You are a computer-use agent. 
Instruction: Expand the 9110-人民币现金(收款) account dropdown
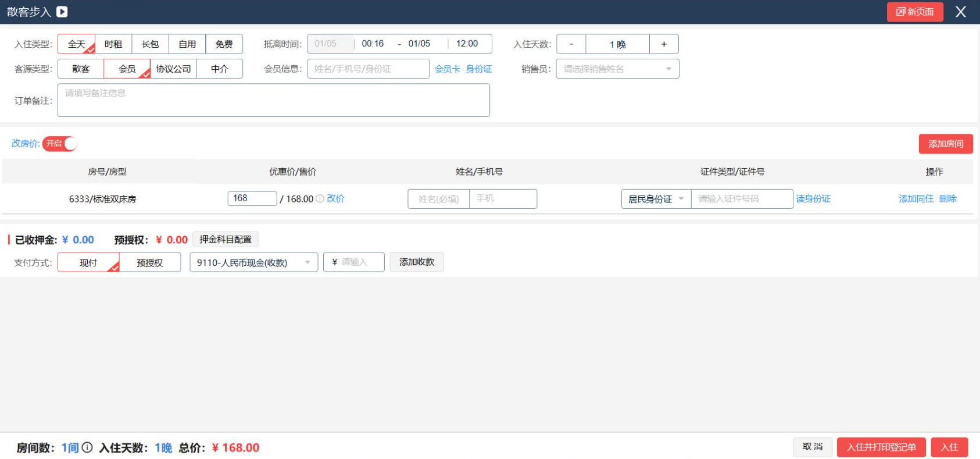[x=254, y=262]
